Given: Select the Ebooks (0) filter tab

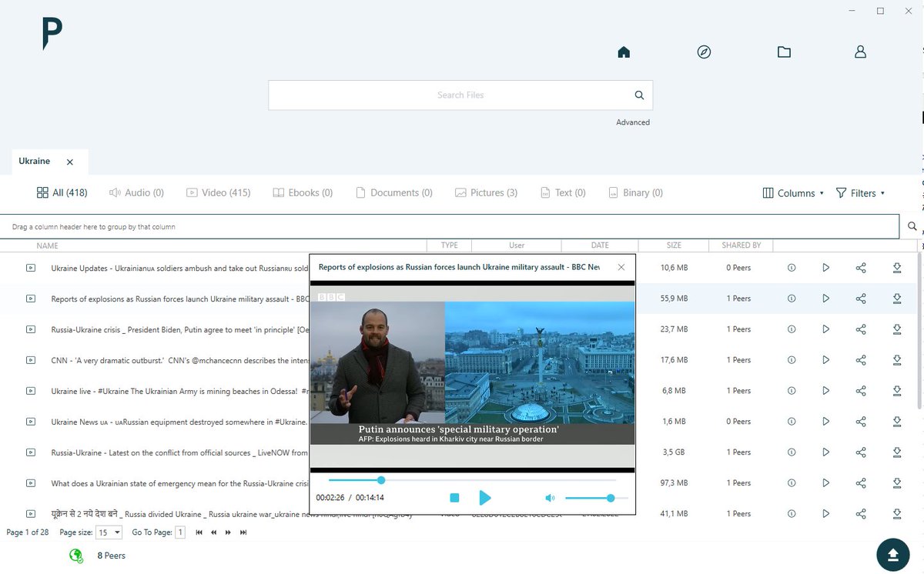Looking at the screenshot, I should [x=303, y=193].
